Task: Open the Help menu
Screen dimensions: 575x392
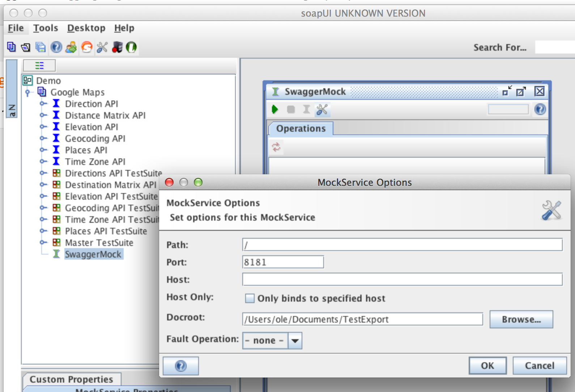Action: tap(124, 28)
